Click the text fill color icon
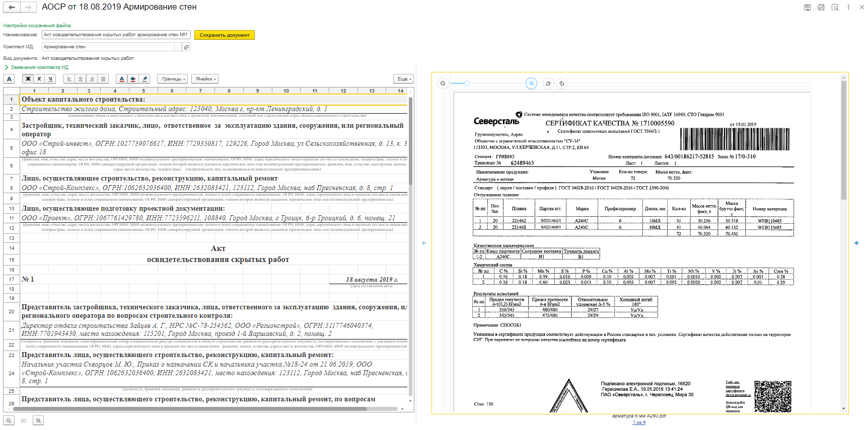868x430 pixels. [133, 79]
